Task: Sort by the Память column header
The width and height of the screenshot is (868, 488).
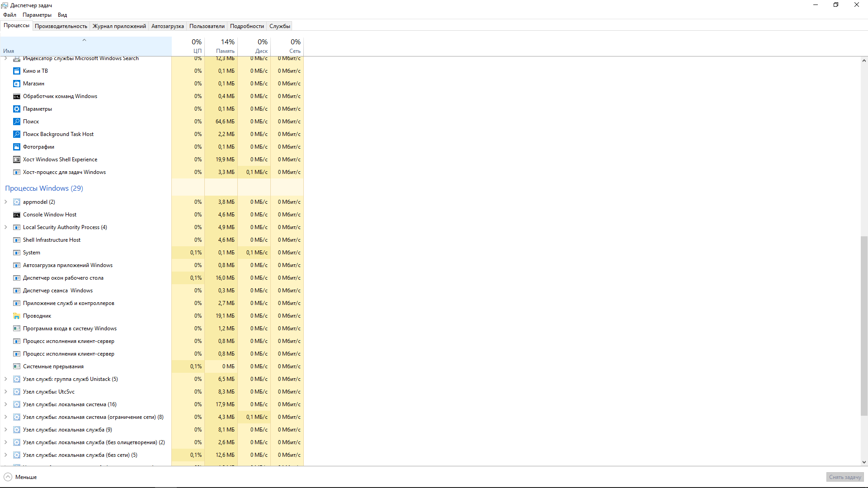Action: coord(225,46)
